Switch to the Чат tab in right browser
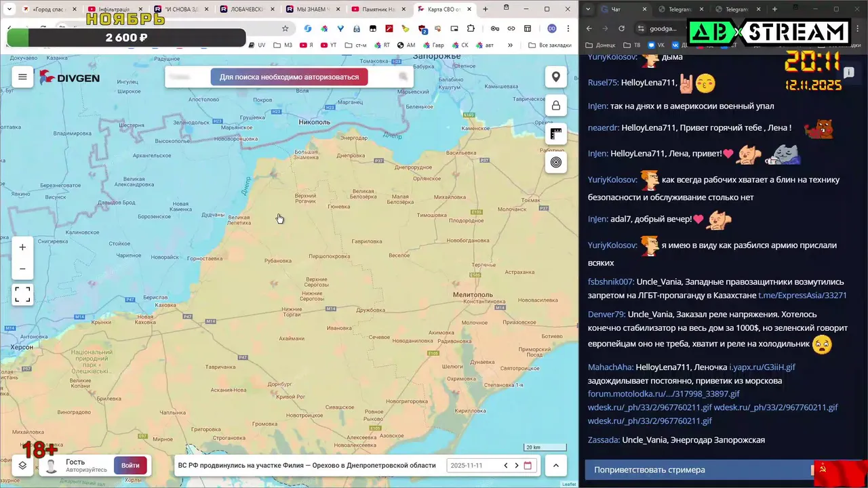The height and width of the screenshot is (488, 868). click(623, 9)
